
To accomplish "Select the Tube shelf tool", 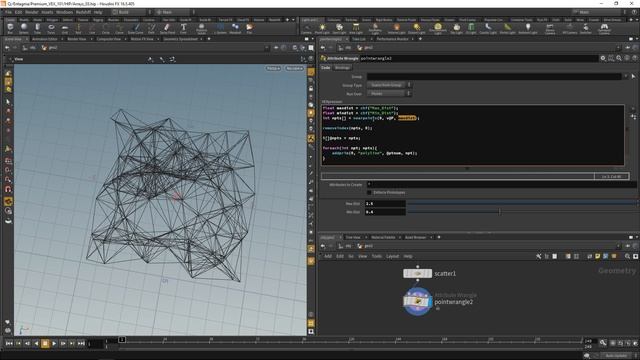I will pos(37,28).
